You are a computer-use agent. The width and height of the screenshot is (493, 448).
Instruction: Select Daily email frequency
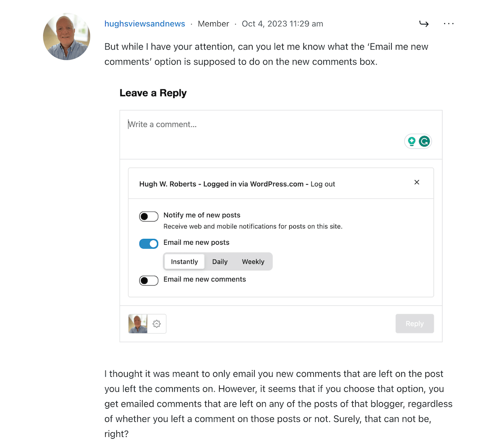[220, 261]
